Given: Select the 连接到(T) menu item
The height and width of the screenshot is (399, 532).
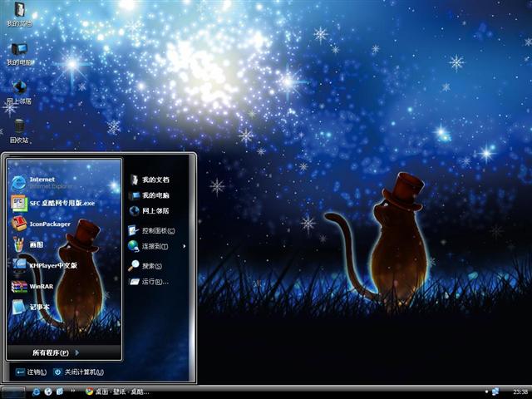Looking at the screenshot, I should point(157,246).
